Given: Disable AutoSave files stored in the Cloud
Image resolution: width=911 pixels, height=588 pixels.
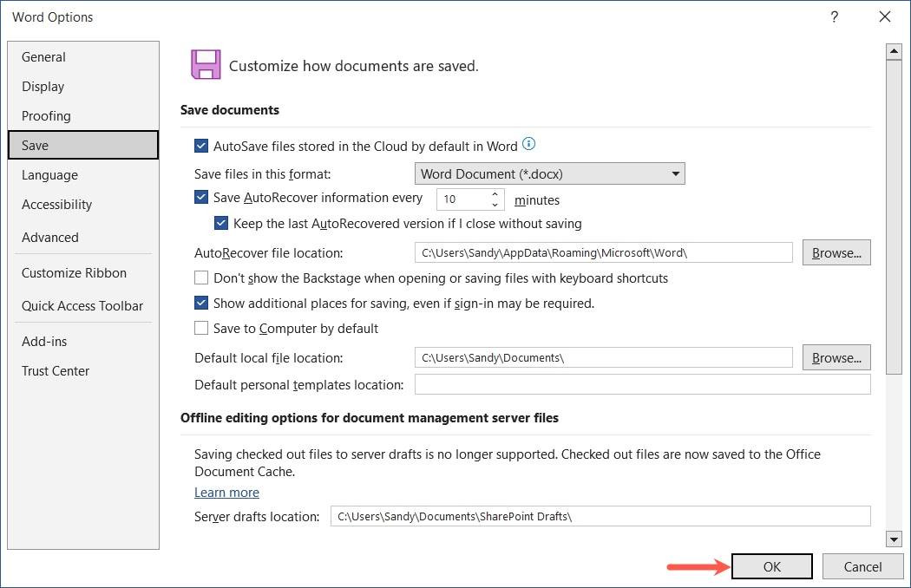Looking at the screenshot, I should [x=200, y=145].
